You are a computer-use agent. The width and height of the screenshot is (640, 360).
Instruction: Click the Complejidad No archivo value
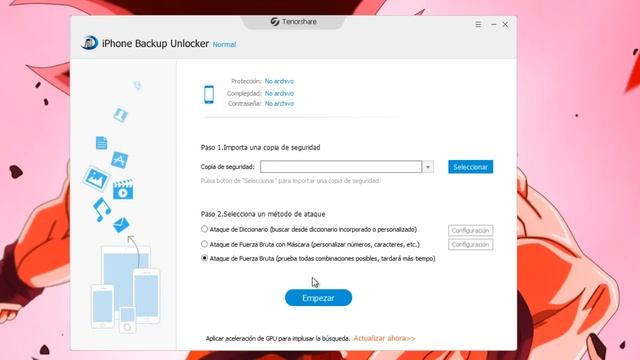click(x=279, y=93)
